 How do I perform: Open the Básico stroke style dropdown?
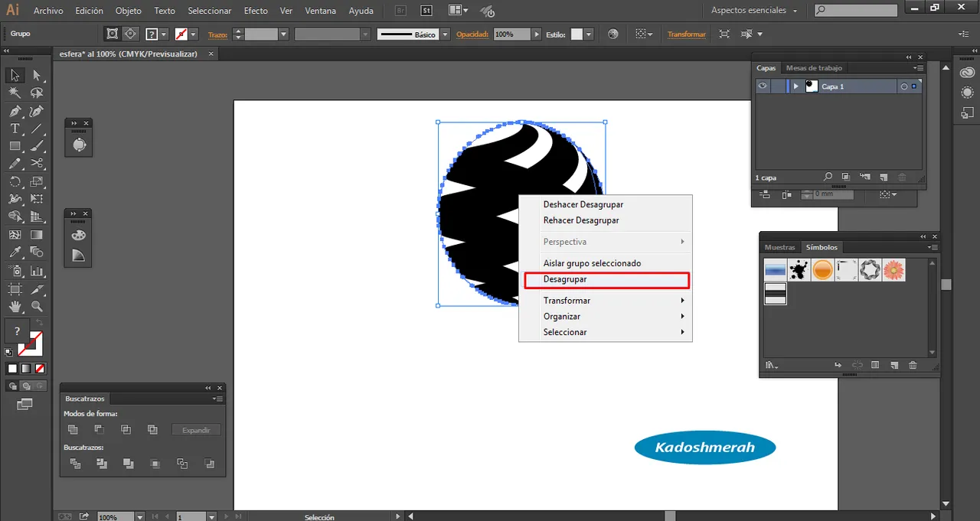[x=445, y=34]
